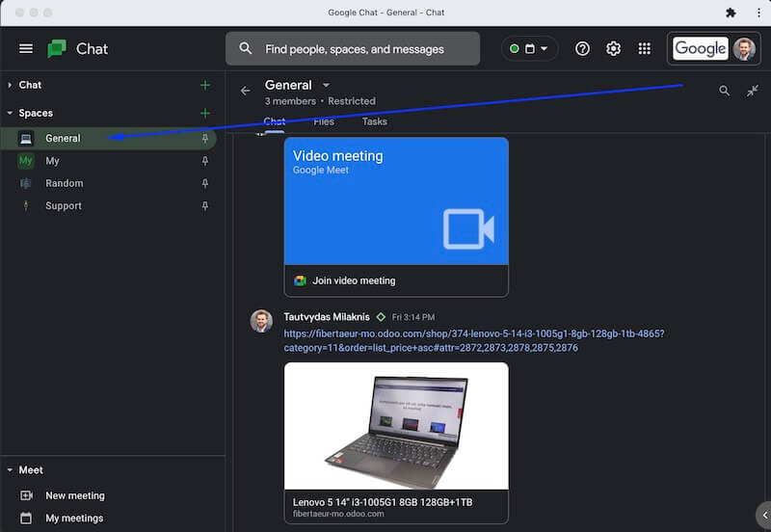Viewport: 771px width, 532px height.
Task: Click the 3 members text
Action: tap(290, 101)
